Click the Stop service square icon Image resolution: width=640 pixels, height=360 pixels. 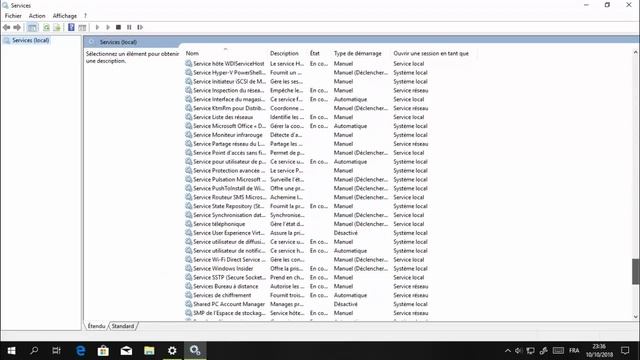[x=118, y=27]
